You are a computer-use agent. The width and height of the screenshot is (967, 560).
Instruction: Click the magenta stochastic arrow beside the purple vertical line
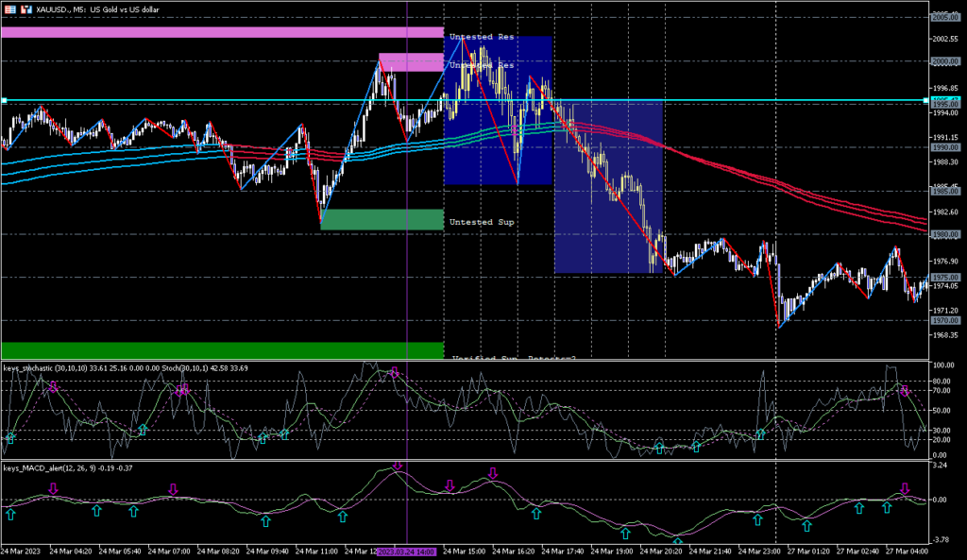(x=395, y=372)
